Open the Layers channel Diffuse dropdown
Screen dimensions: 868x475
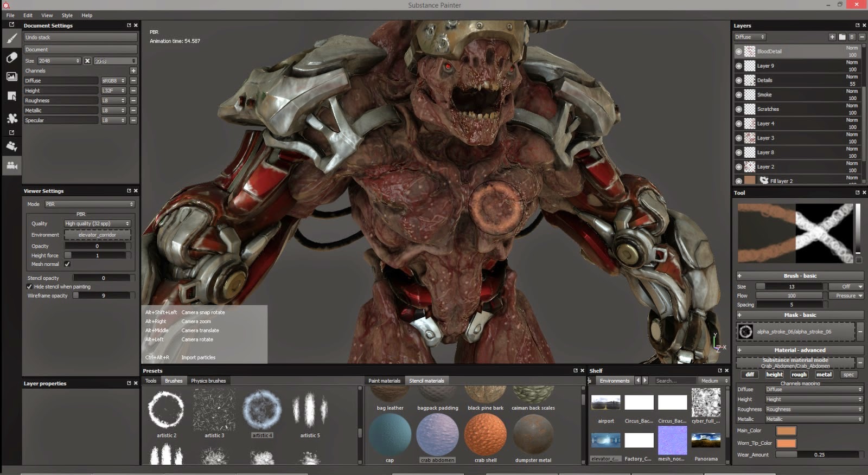click(x=750, y=37)
